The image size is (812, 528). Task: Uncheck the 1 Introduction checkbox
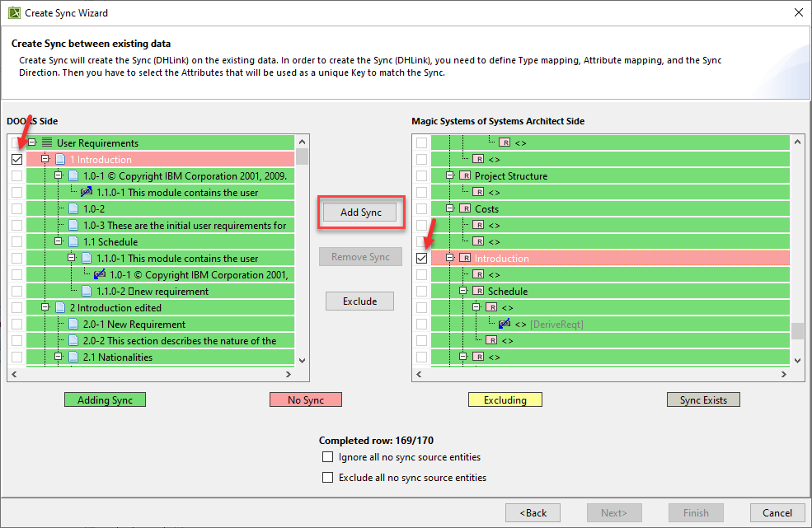point(16,160)
